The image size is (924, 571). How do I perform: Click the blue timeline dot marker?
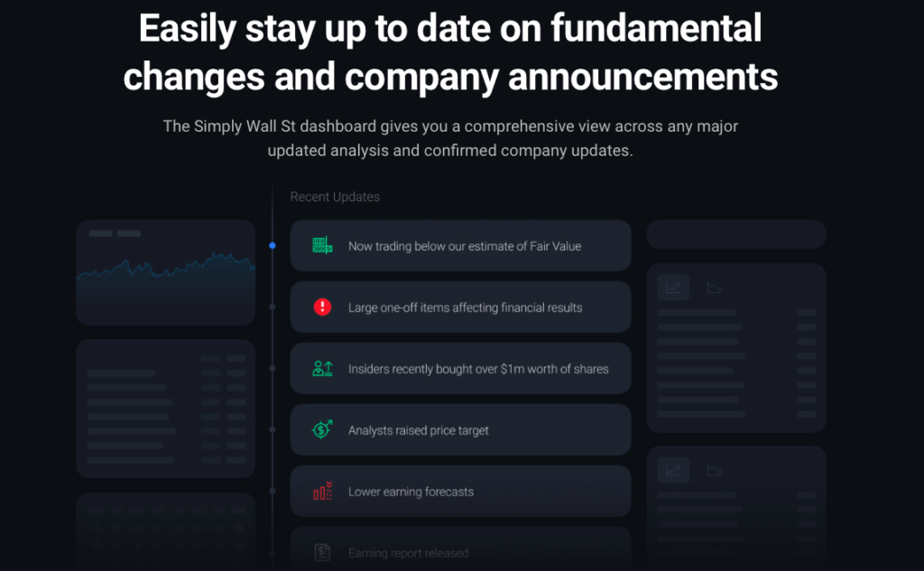click(273, 244)
